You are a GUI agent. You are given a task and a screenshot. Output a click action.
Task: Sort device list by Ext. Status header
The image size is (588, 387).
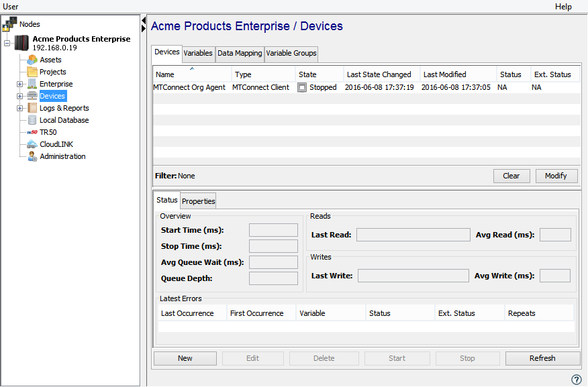[555, 74]
